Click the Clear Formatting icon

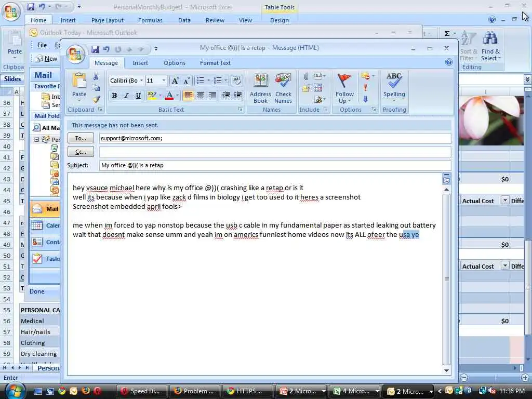tap(236, 81)
